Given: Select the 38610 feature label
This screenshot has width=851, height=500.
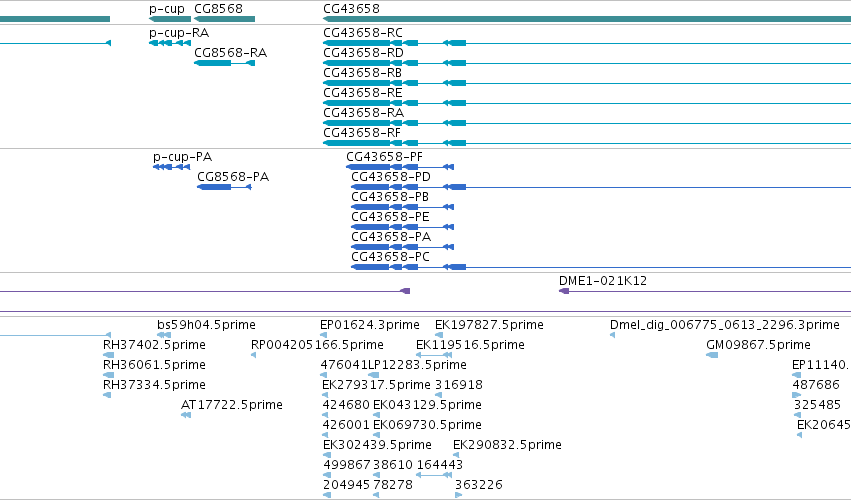Looking at the screenshot, I should tap(393, 465).
